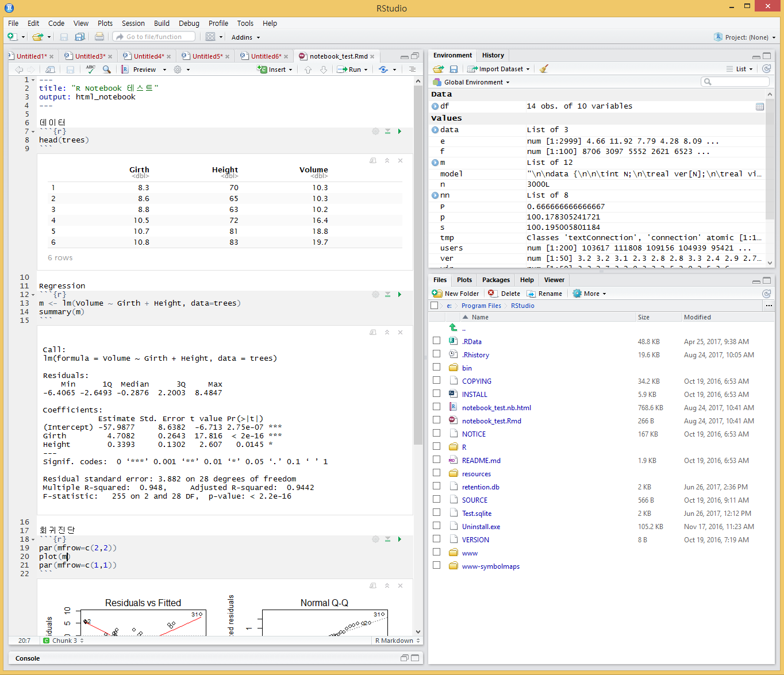Open the www-symbolmaps folder link
The image size is (784, 675).
(491, 566)
